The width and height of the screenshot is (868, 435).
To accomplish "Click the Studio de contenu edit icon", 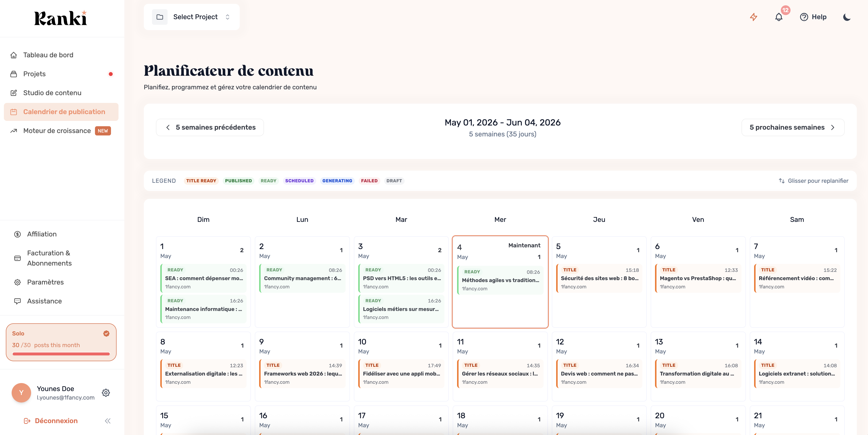I will [13, 93].
